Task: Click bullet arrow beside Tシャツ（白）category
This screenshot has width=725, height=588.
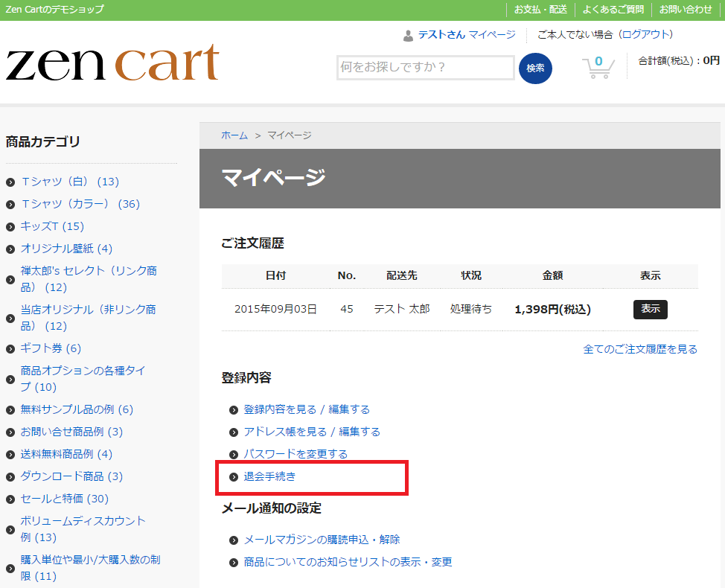Action: (10, 182)
